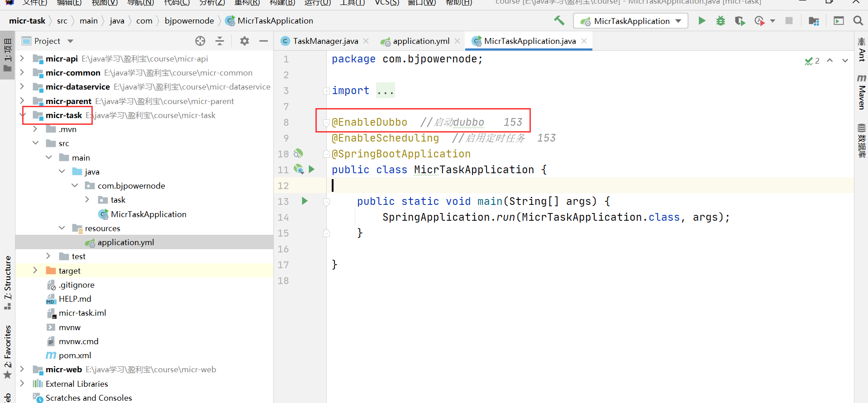868x403 pixels.
Task: Click Locate/Select Opened File crosshair icon
Action: pyautogui.click(x=200, y=41)
